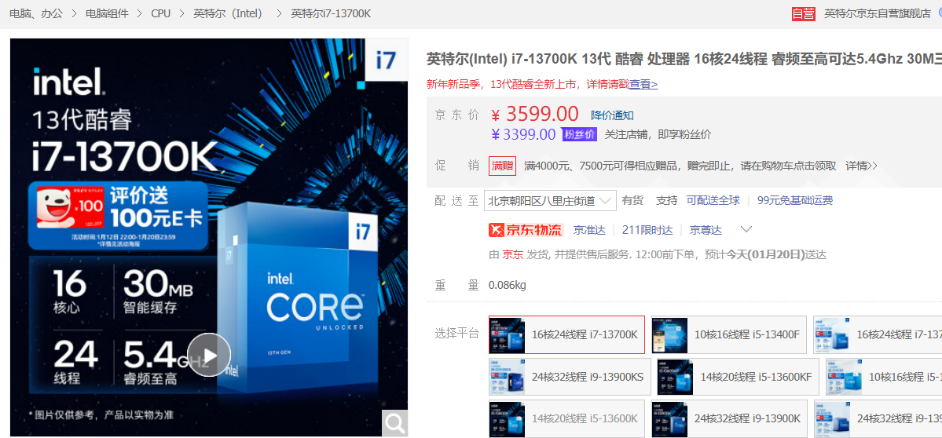942x438 pixels.
Task: Click the magnifier icon on product image
Action: point(395,423)
